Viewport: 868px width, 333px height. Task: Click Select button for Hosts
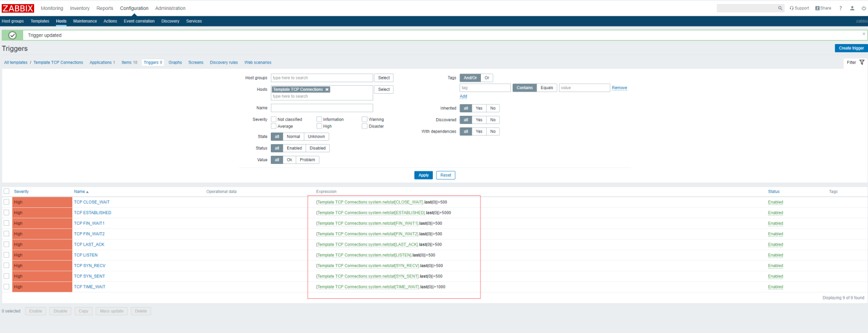pos(384,89)
